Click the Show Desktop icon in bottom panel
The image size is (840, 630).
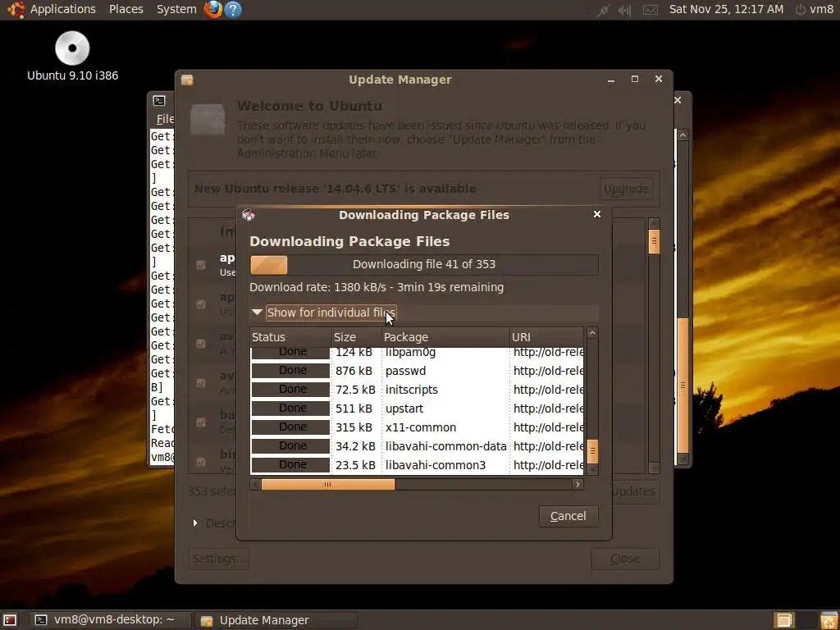coord(10,620)
